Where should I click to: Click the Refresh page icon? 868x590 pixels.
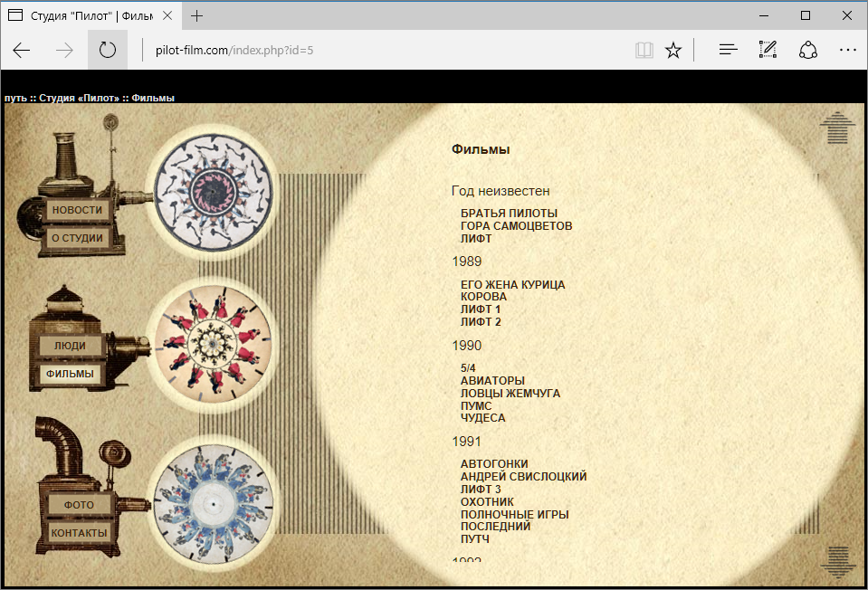pyautogui.click(x=108, y=50)
